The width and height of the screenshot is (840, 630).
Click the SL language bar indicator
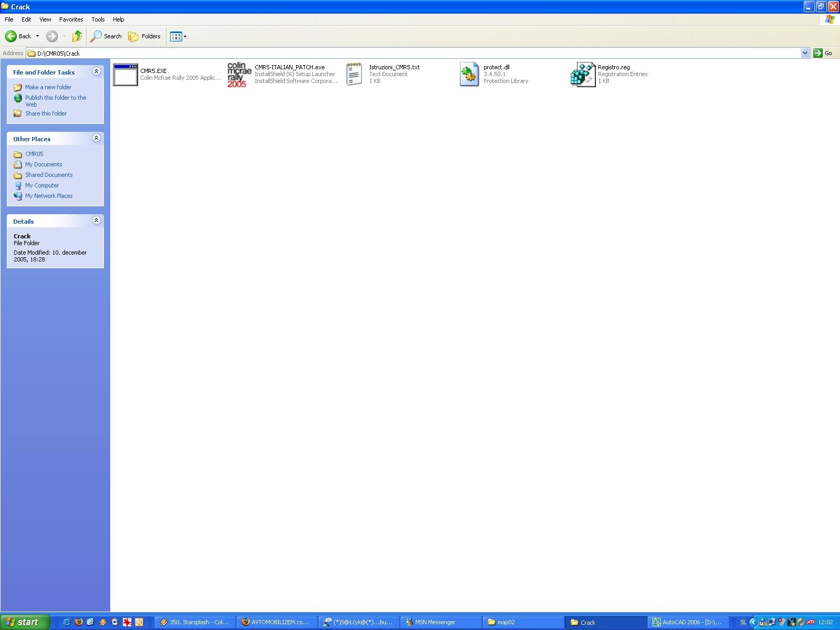click(x=743, y=622)
